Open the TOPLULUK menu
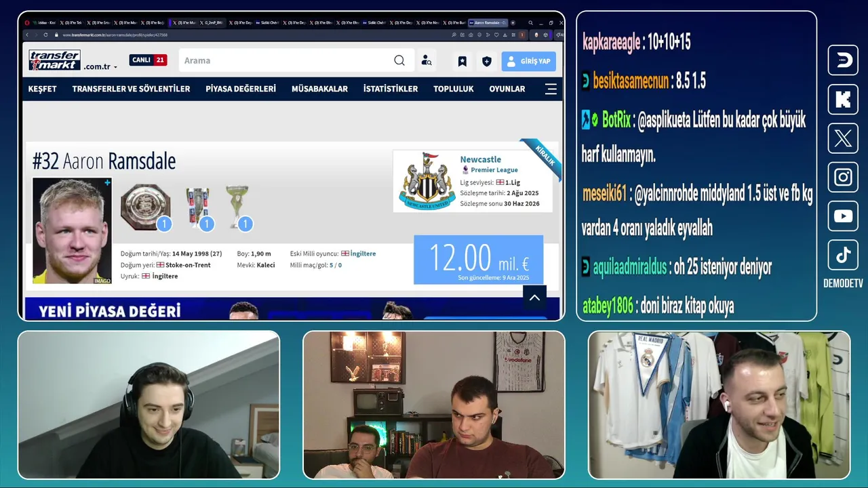This screenshot has width=868, height=488. click(454, 89)
